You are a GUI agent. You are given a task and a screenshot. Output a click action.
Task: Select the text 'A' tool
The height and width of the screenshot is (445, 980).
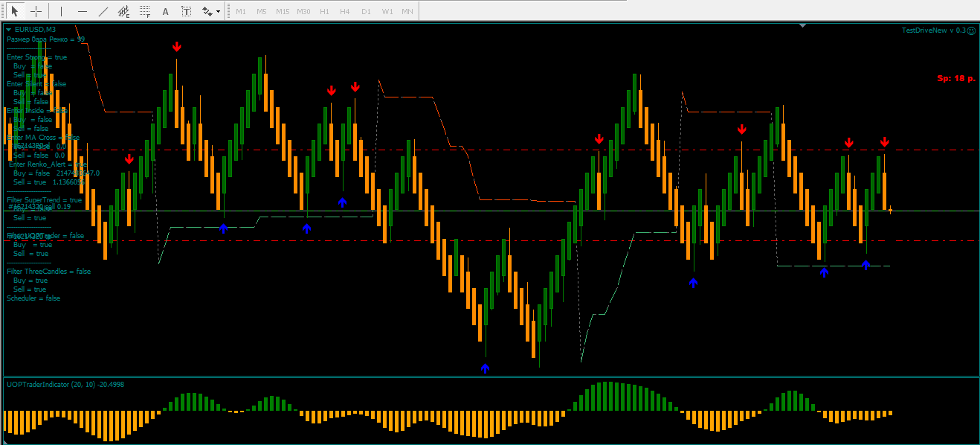[x=165, y=11]
